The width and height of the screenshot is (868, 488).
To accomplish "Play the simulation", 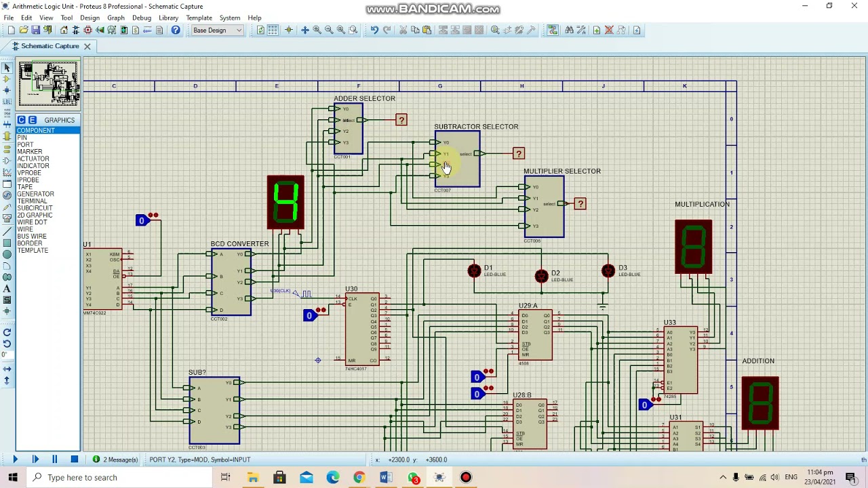I will click(x=15, y=460).
